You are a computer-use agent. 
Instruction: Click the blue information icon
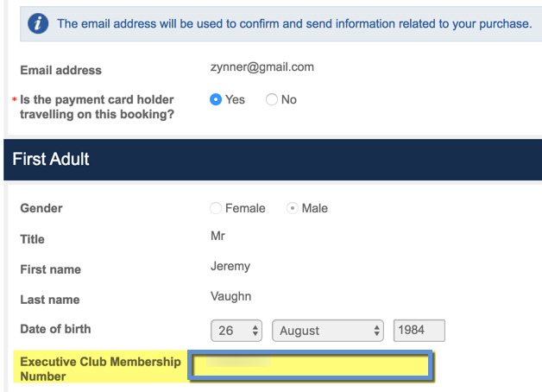coord(38,23)
